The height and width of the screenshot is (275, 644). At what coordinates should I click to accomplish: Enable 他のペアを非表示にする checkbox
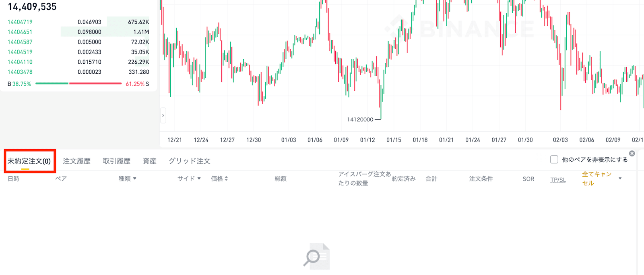pyautogui.click(x=554, y=160)
